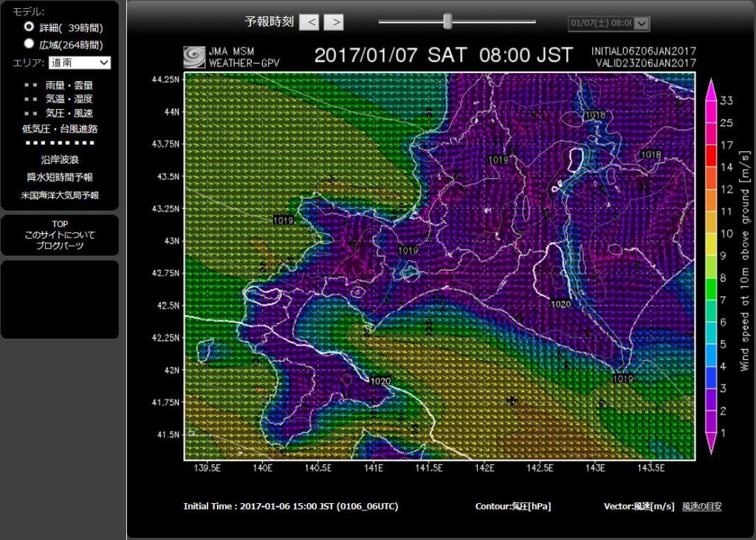Open the 雨量・雲量 map
The width and height of the screenshot is (756, 540).
point(69,86)
